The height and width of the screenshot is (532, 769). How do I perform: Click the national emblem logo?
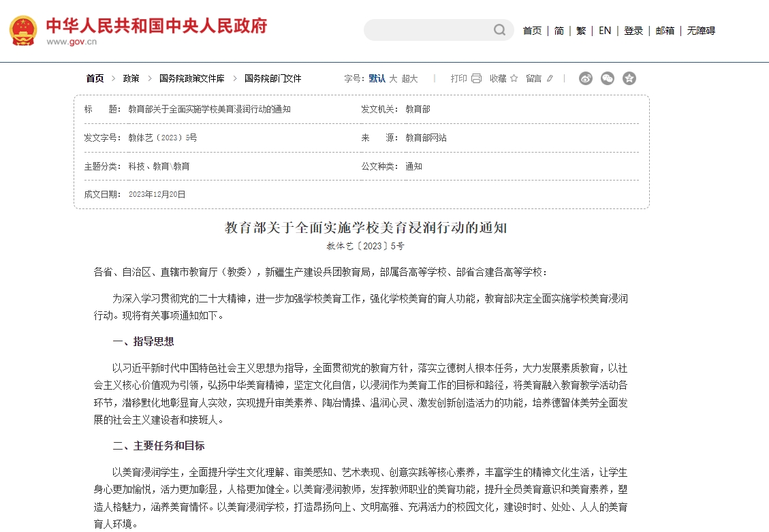coord(23,31)
